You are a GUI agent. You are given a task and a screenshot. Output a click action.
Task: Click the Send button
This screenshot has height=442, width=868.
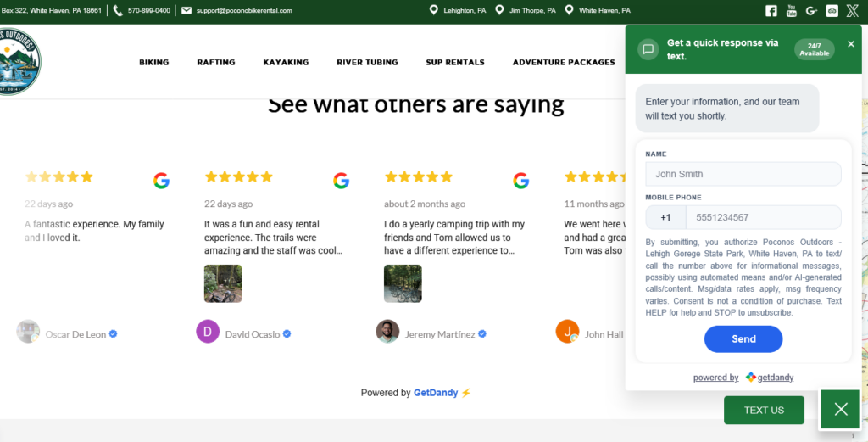click(x=743, y=339)
